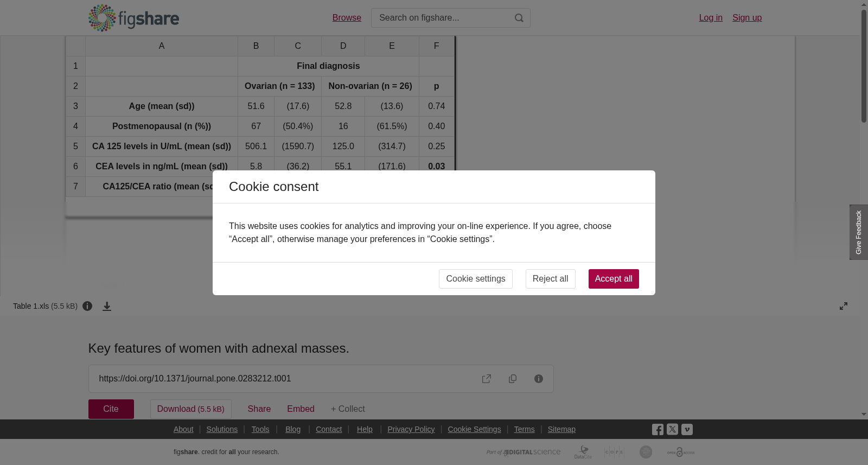Open the Log in page

711,18
